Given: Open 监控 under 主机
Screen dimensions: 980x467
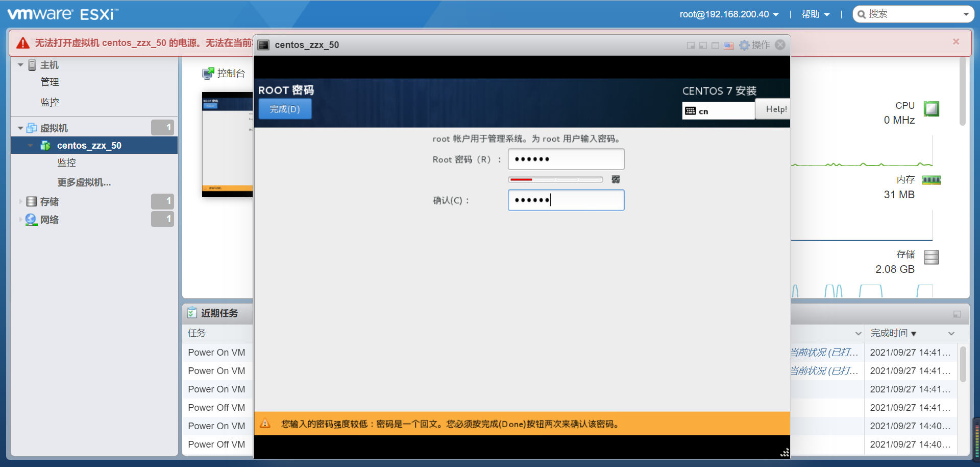Looking at the screenshot, I should 50,102.
